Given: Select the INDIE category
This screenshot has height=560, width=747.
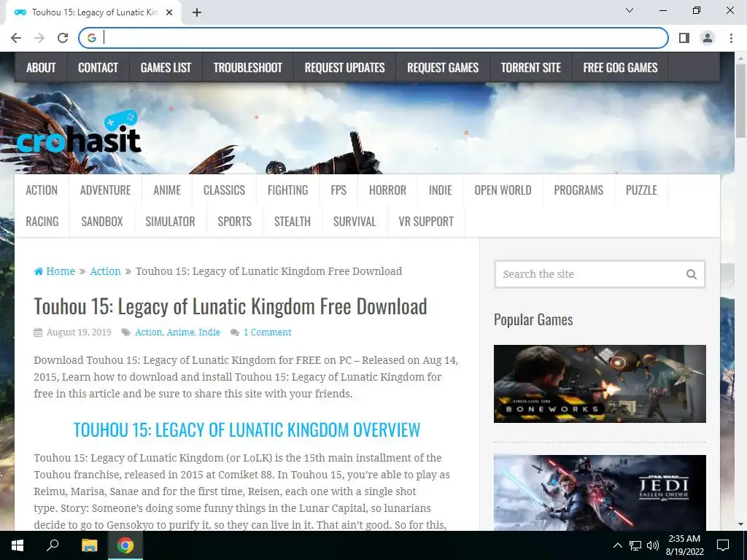Looking at the screenshot, I should (x=440, y=190).
